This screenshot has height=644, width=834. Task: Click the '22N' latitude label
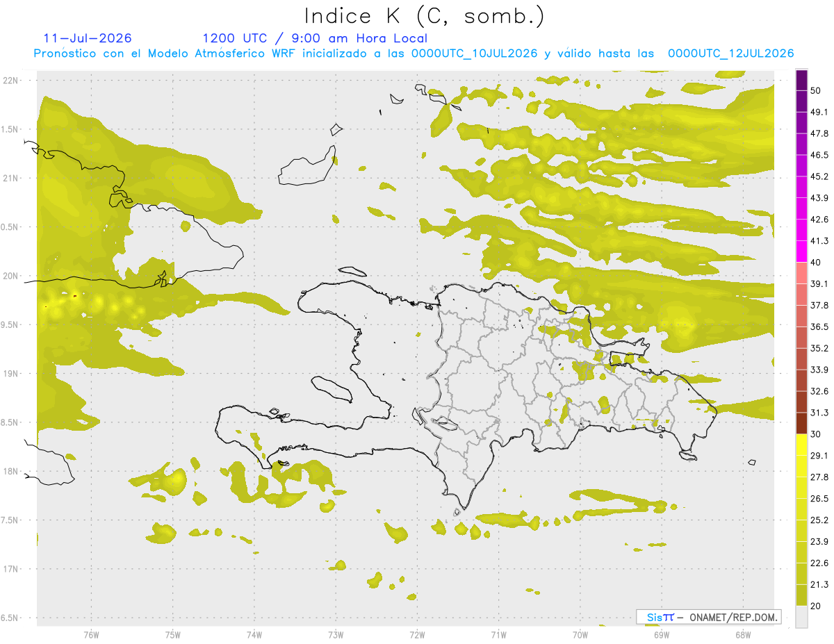point(11,81)
